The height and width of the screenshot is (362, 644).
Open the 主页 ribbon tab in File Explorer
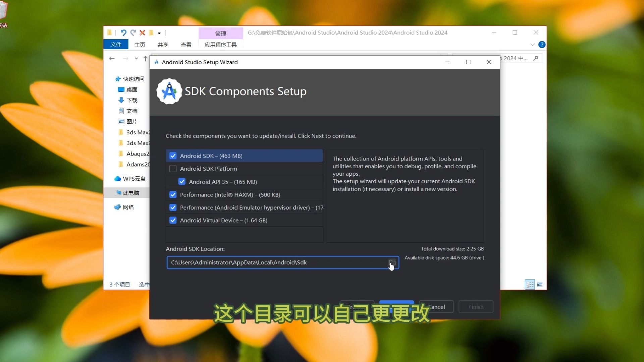[x=140, y=45]
